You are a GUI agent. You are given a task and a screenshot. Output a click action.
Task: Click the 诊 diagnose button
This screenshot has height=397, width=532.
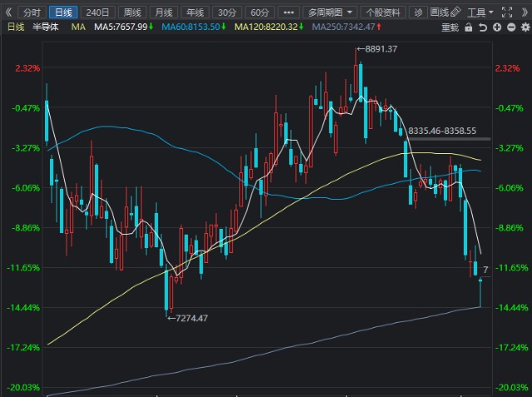pos(418,12)
